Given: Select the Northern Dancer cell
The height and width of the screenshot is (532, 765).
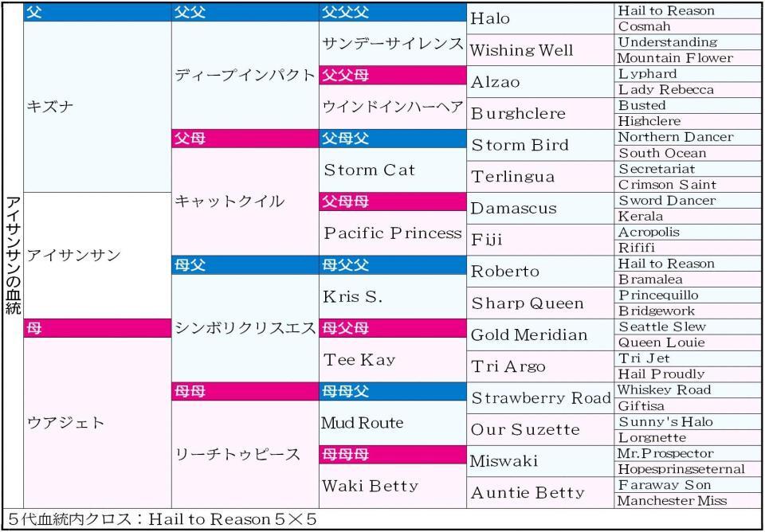Looking at the screenshot, I should click(x=688, y=137).
